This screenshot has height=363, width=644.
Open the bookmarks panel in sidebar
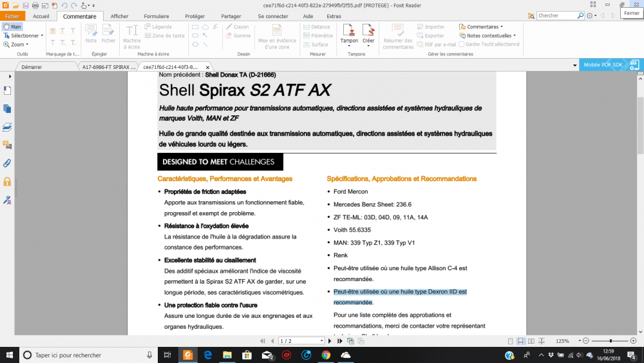click(7, 90)
